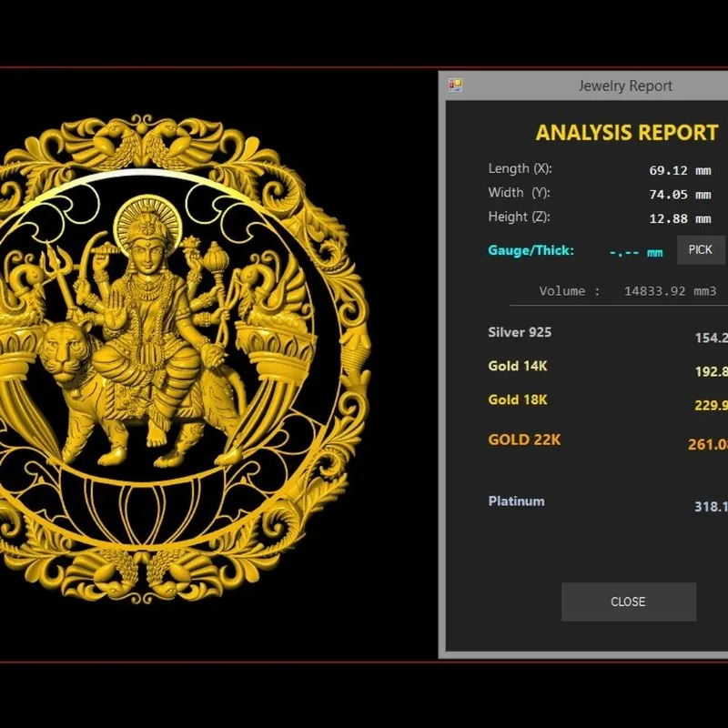The height and width of the screenshot is (728, 728).
Task: Click the Gauge/Thick label
Action: click(x=531, y=251)
